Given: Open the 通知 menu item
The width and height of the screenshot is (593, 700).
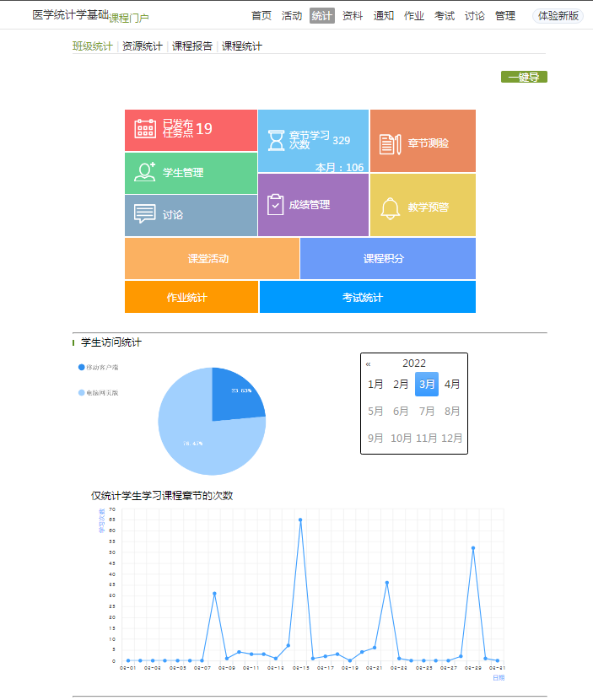Looking at the screenshot, I should (x=383, y=16).
